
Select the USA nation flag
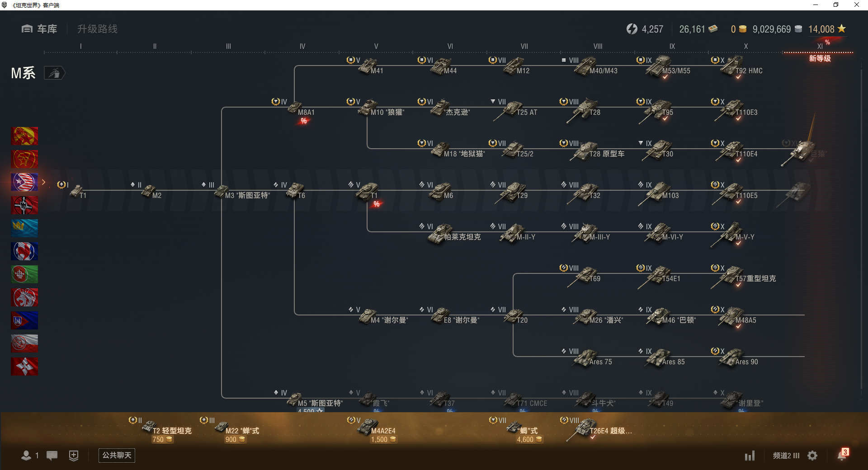(x=24, y=182)
